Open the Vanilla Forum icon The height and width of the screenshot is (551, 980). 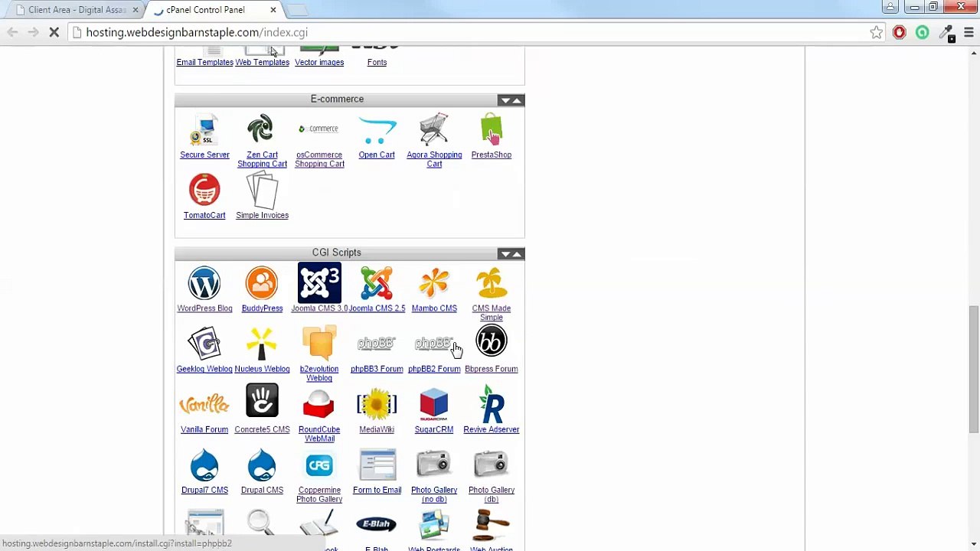pyautogui.click(x=204, y=404)
